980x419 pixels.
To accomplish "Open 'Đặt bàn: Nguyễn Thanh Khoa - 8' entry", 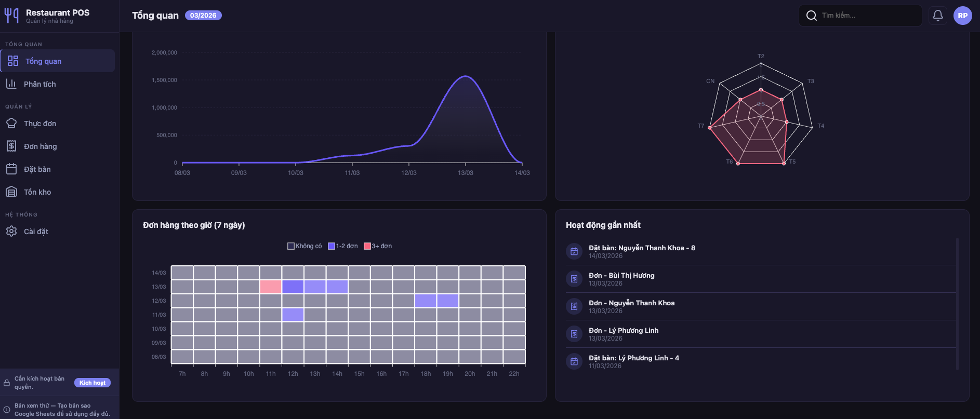I will point(641,248).
